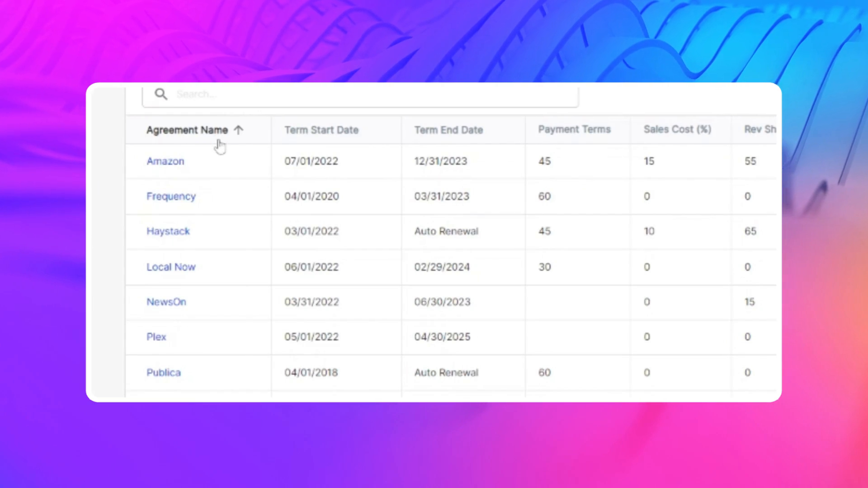Viewport: 868px width, 488px height.
Task: Click the search magnifier icon
Action: (x=161, y=94)
